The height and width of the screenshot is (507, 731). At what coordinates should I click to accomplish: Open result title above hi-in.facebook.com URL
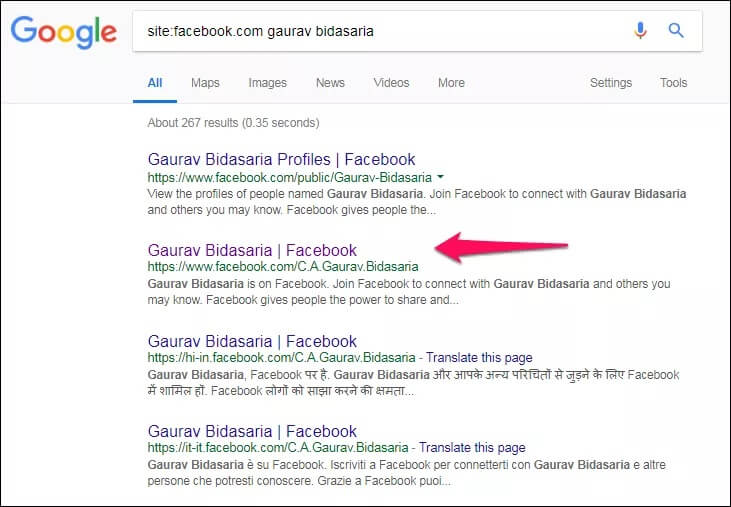coord(252,341)
